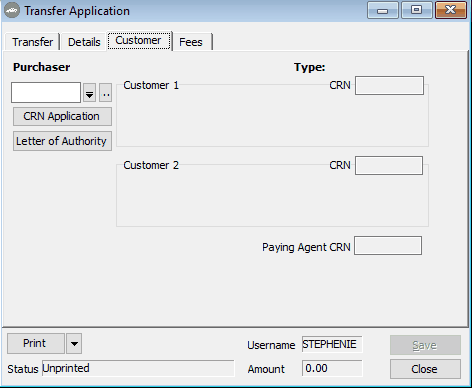Click the CRN Application button
473x391 pixels.
click(62, 116)
